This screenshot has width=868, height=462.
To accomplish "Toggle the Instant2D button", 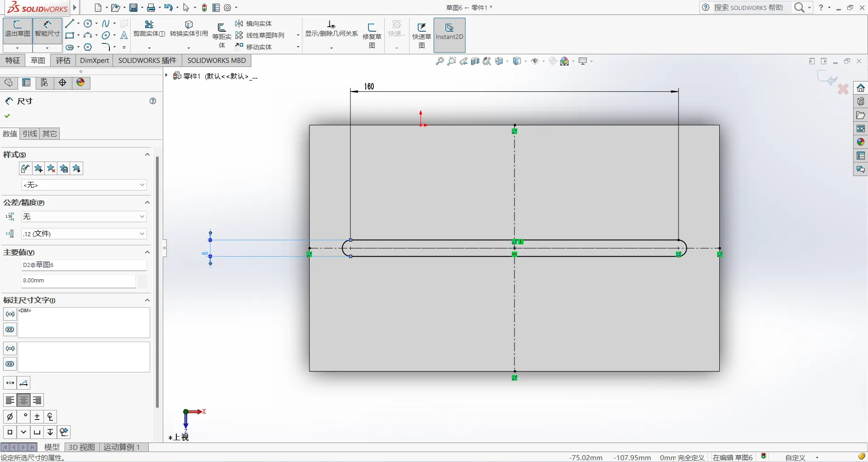I will click(x=449, y=35).
